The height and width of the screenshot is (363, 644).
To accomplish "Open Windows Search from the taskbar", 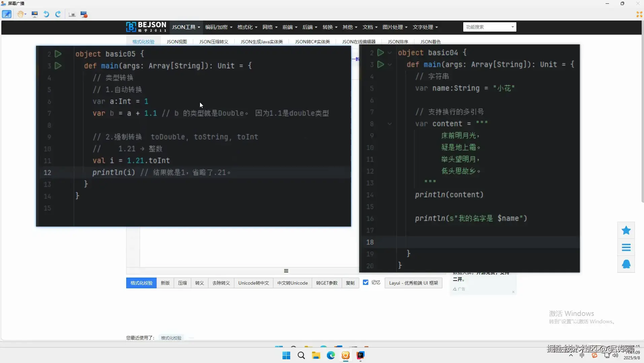I will [x=301, y=355].
